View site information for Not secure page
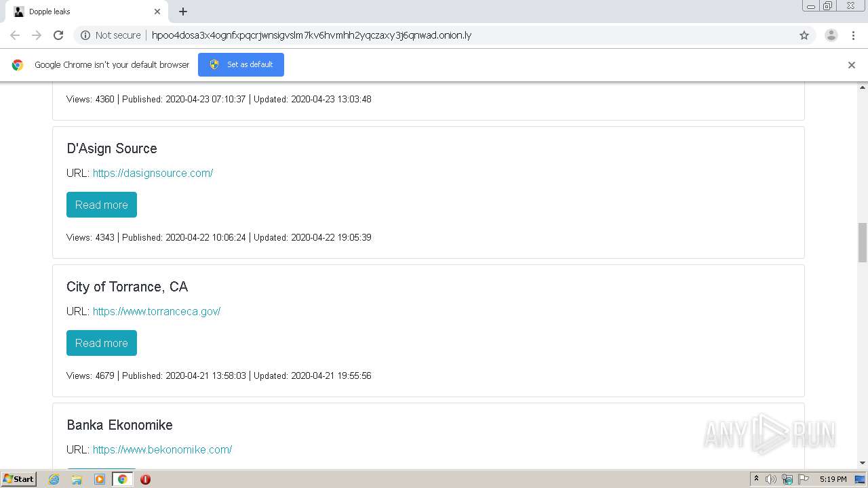Screen dimensions: 868x488 [111, 35]
